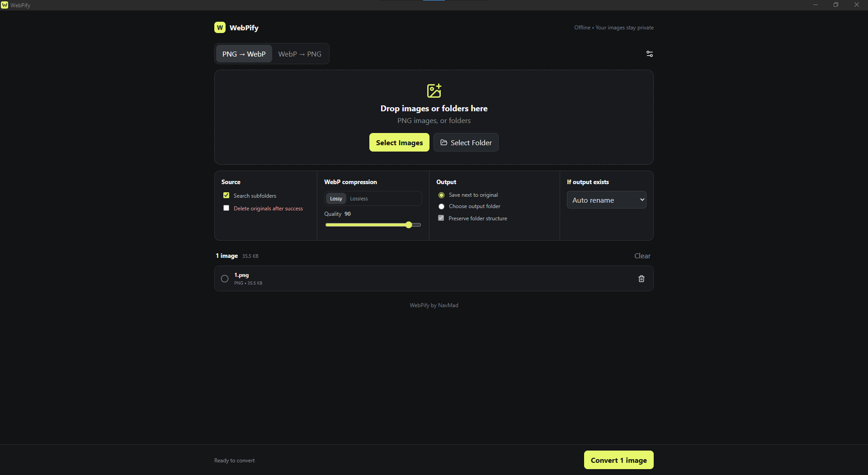Switch to PNG → WebP tab

pos(244,54)
